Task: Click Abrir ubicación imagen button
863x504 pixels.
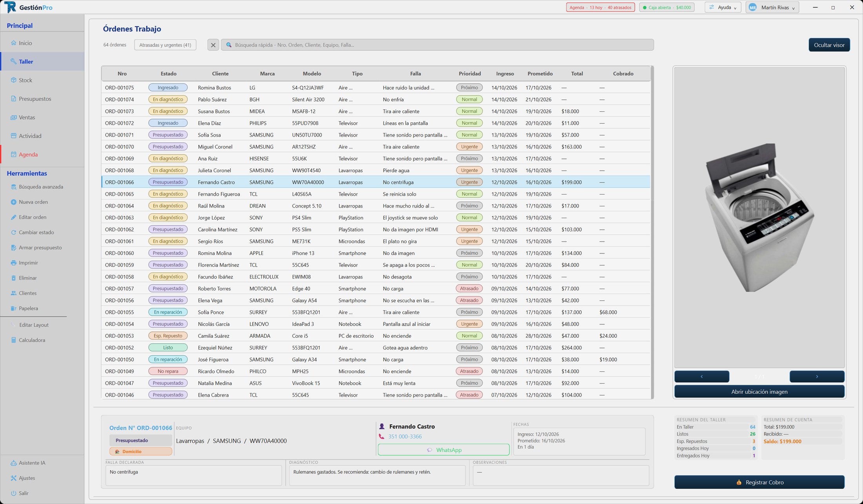Action: [x=759, y=392]
